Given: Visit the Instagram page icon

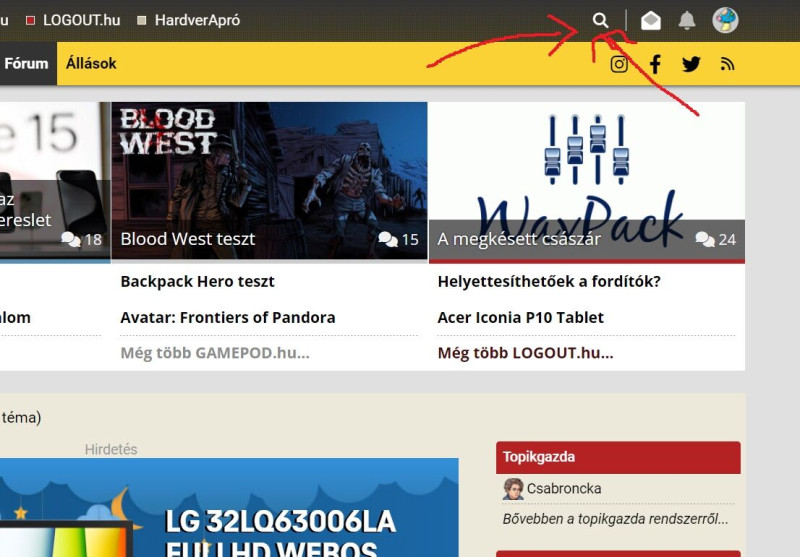Looking at the screenshot, I should (619, 64).
